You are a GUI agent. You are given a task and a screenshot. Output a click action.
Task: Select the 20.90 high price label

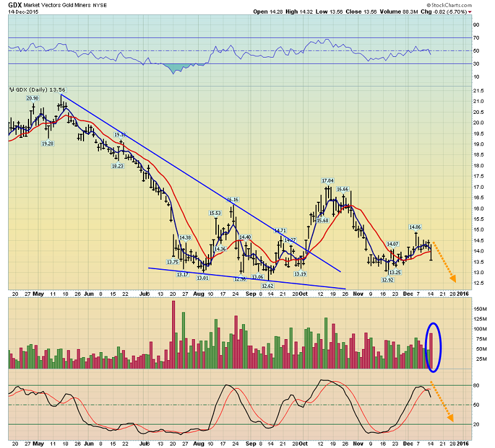pos(33,98)
